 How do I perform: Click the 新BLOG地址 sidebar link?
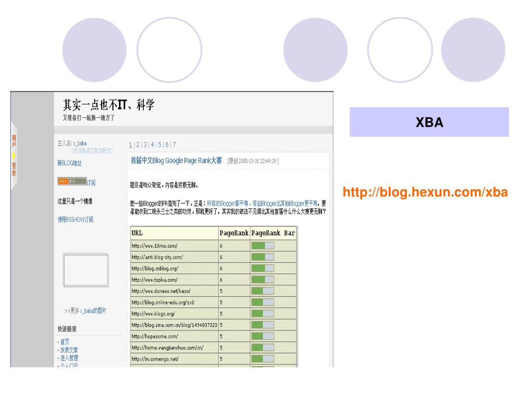point(70,163)
